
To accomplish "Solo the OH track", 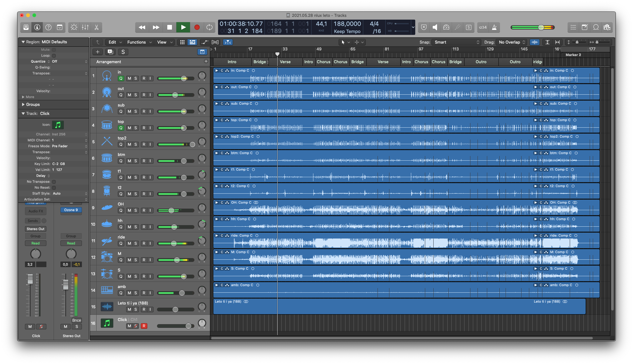I will coord(136,210).
